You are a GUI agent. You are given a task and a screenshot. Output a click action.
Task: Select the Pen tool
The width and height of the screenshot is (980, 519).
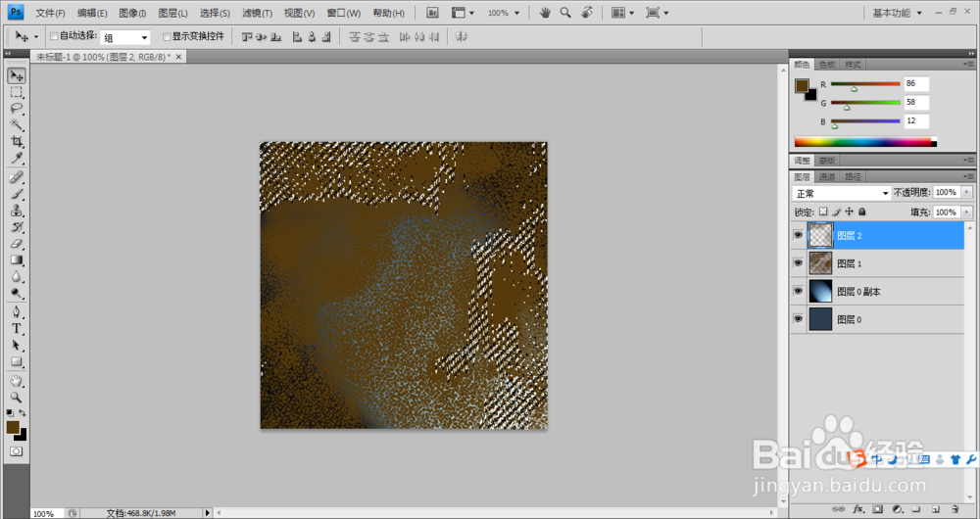17,312
